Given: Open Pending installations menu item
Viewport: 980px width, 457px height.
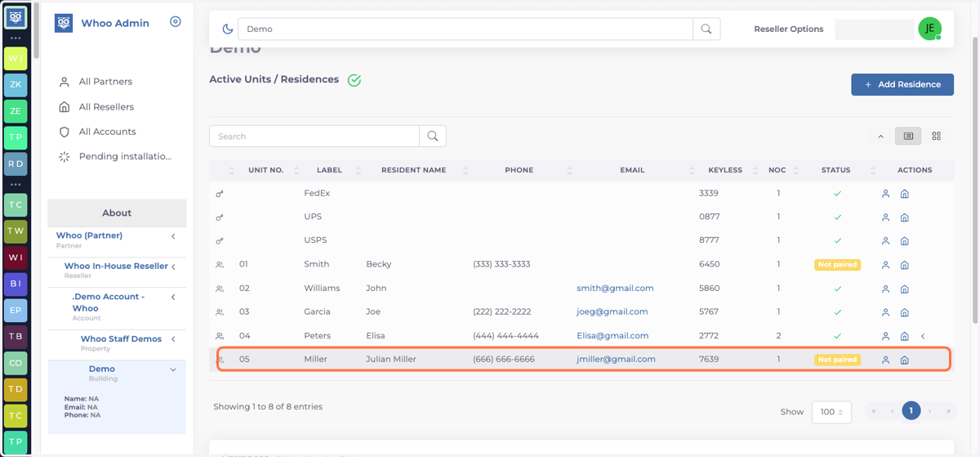Looking at the screenshot, I should click(x=125, y=156).
